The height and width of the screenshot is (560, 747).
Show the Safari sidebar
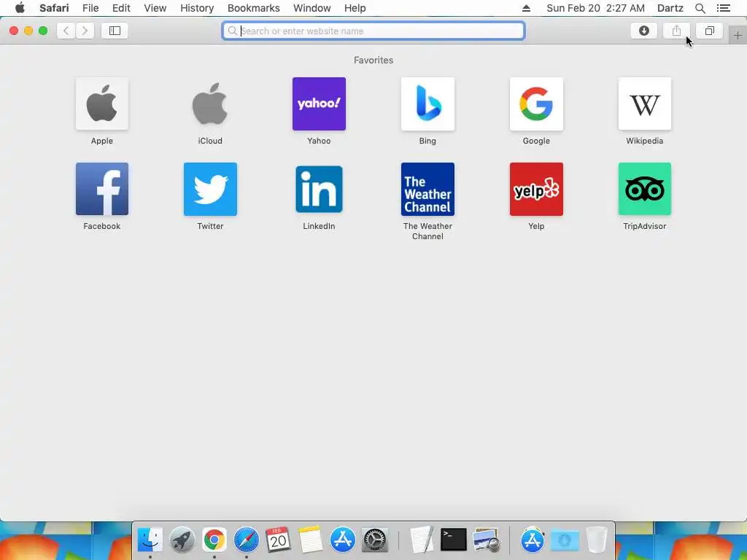click(x=115, y=31)
